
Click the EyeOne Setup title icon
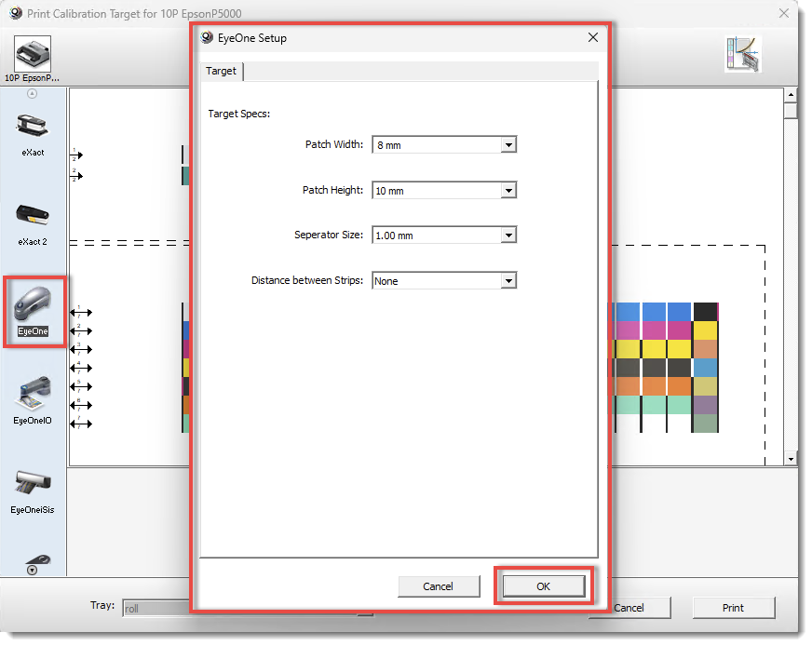(x=207, y=37)
